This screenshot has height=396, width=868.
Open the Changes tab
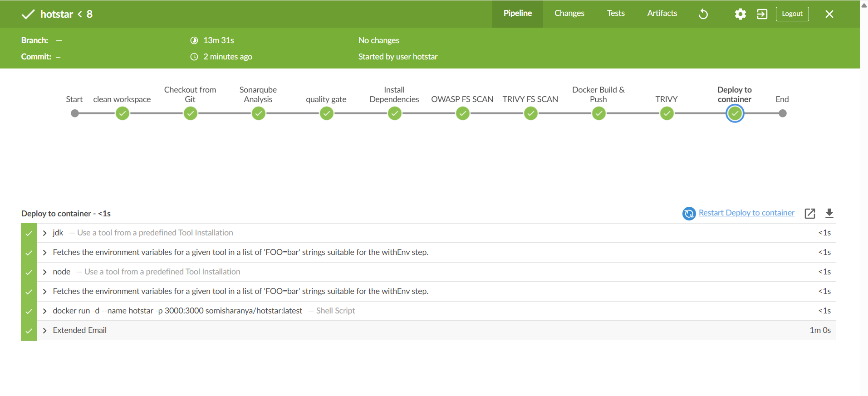coord(569,14)
